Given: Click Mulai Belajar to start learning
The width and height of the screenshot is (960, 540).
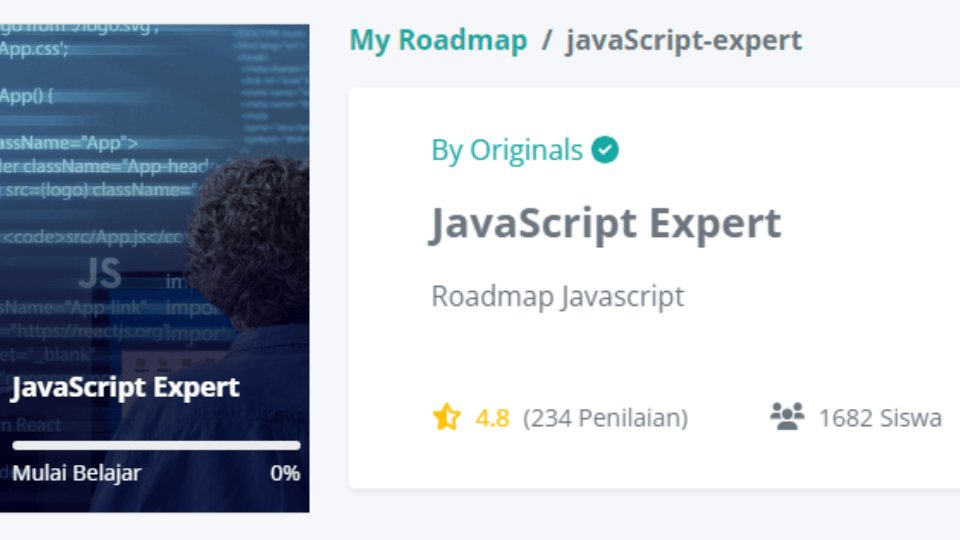Looking at the screenshot, I should pos(77,473).
